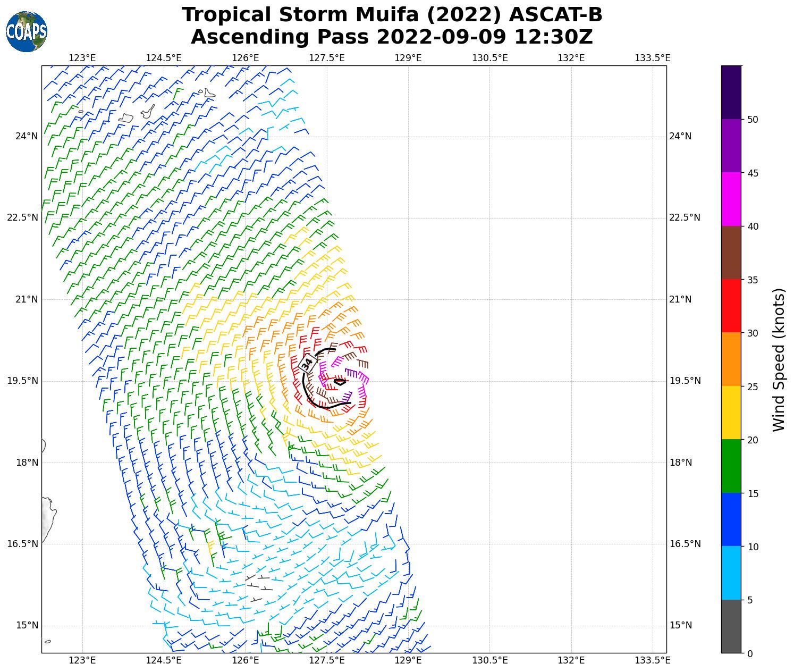Click the 133.5°E label on bottom axis
The height and width of the screenshot is (672, 794).
[x=652, y=660]
